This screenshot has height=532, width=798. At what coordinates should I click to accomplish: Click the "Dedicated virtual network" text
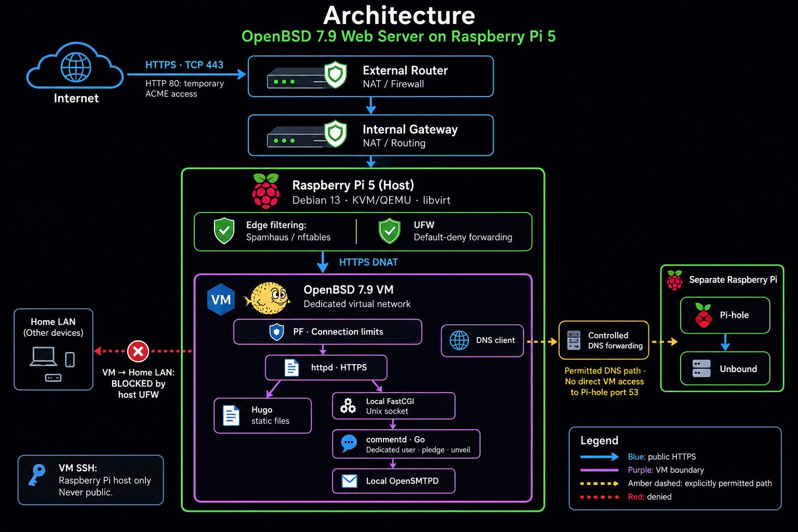click(x=357, y=304)
